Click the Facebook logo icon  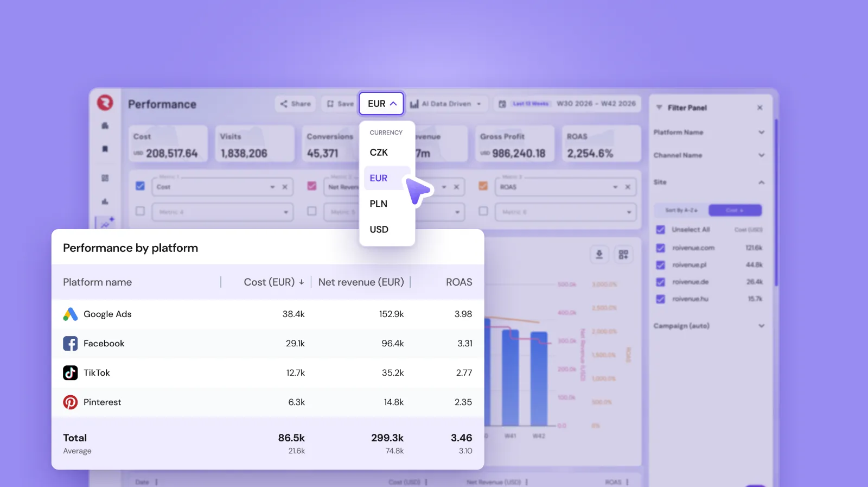pyautogui.click(x=71, y=344)
